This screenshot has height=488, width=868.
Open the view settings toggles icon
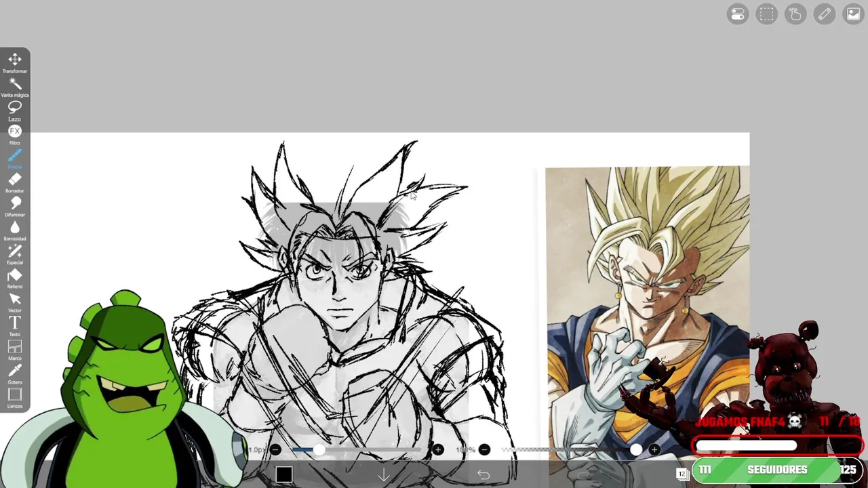[x=738, y=14]
